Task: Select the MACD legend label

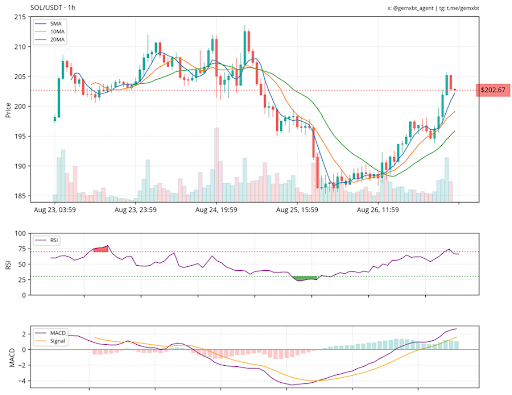Action: point(58,333)
